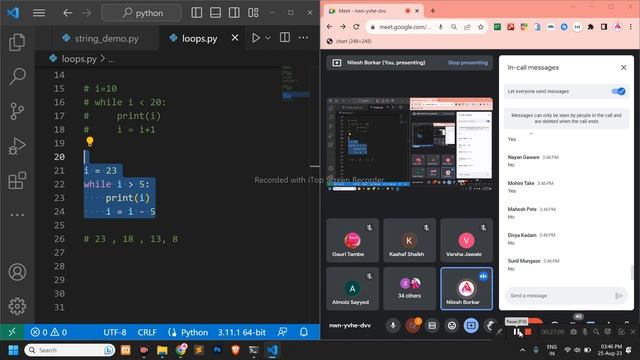
Task: Expand the run button dropdown arrow
Action: point(268,38)
